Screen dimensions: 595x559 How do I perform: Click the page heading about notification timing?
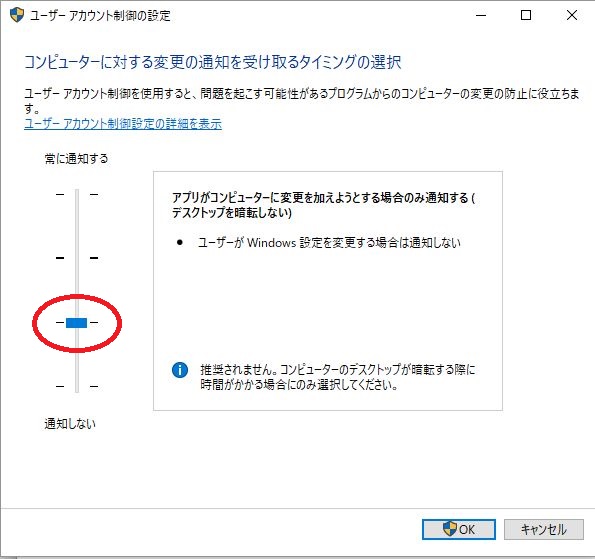click(x=212, y=62)
